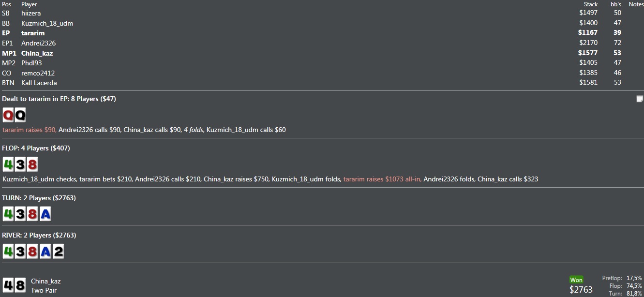This screenshot has width=644, height=297.
Task: Click the black 2 card in the RIVER row
Action: point(58,251)
